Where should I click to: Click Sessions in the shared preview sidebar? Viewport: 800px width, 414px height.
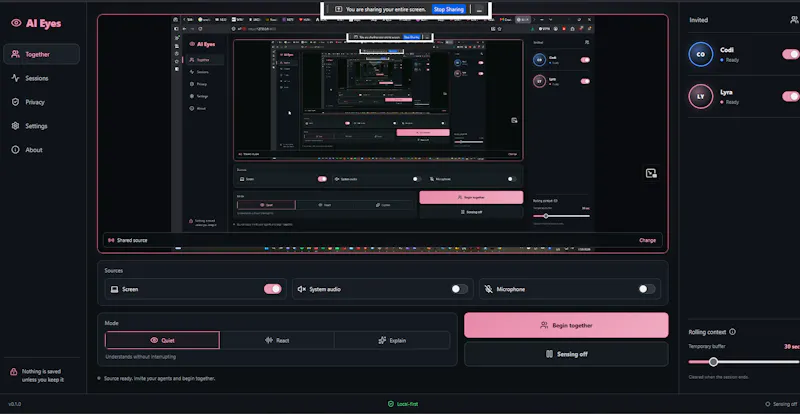pyautogui.click(x=202, y=72)
